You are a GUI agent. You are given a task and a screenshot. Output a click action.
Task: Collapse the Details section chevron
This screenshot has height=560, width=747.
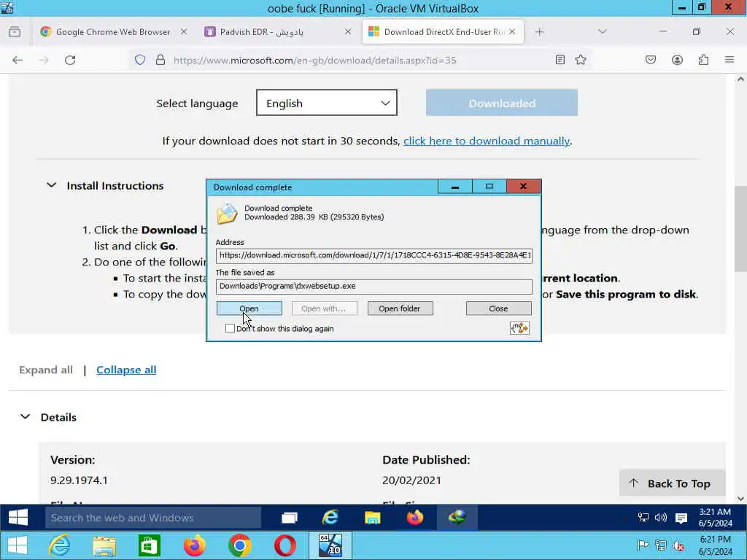[26, 416]
